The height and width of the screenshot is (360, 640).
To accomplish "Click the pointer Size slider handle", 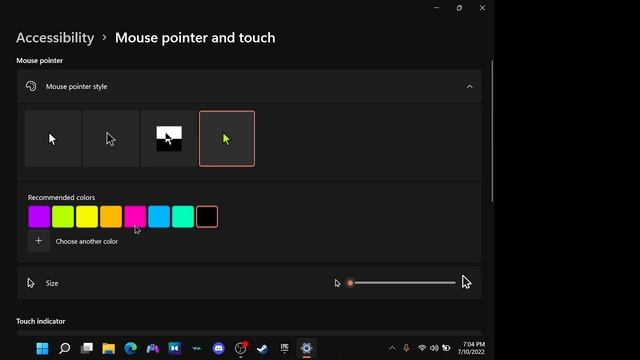I will (350, 283).
